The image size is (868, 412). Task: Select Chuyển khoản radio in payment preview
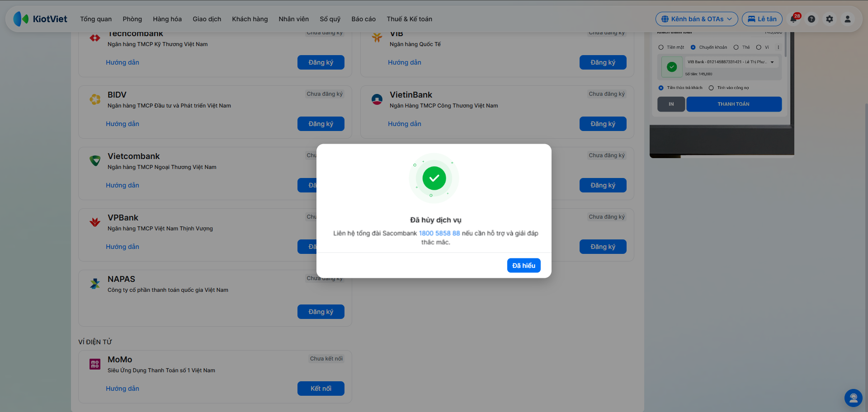[693, 47]
